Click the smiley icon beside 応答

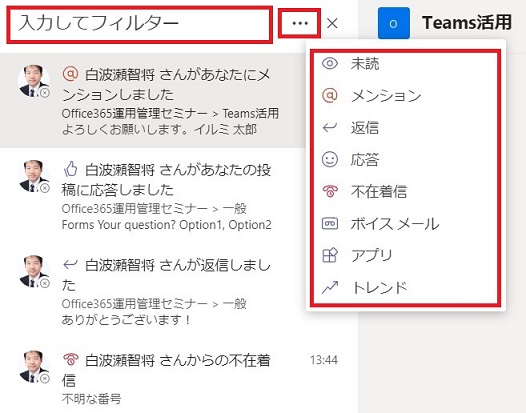point(330,159)
